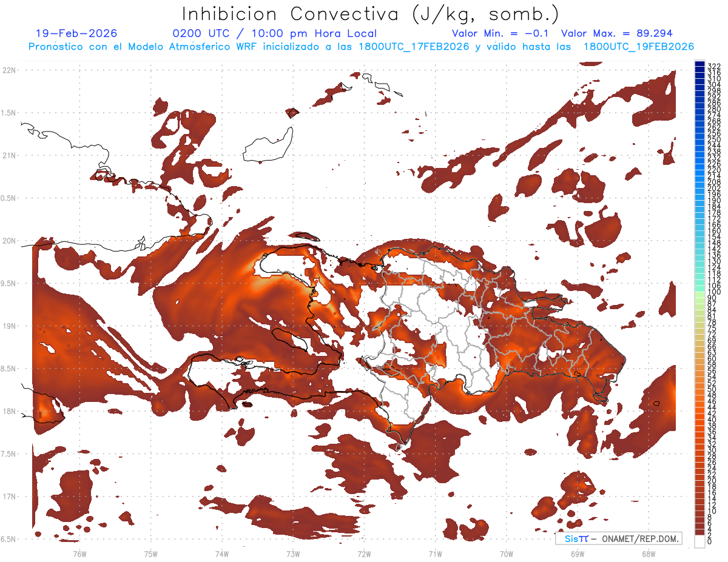Click the darkest blue 322 swatch on the colorbar
The height and width of the screenshot is (562, 728).
(699, 65)
